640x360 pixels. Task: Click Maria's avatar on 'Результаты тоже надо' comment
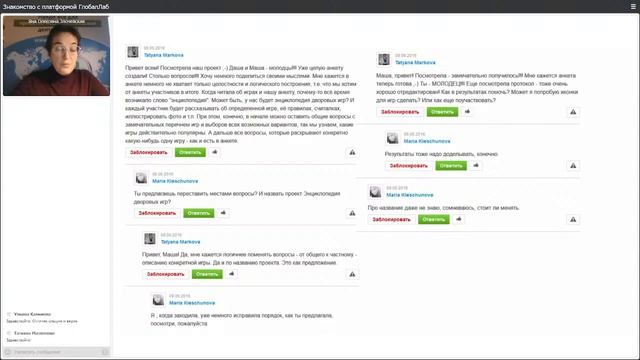click(x=393, y=138)
